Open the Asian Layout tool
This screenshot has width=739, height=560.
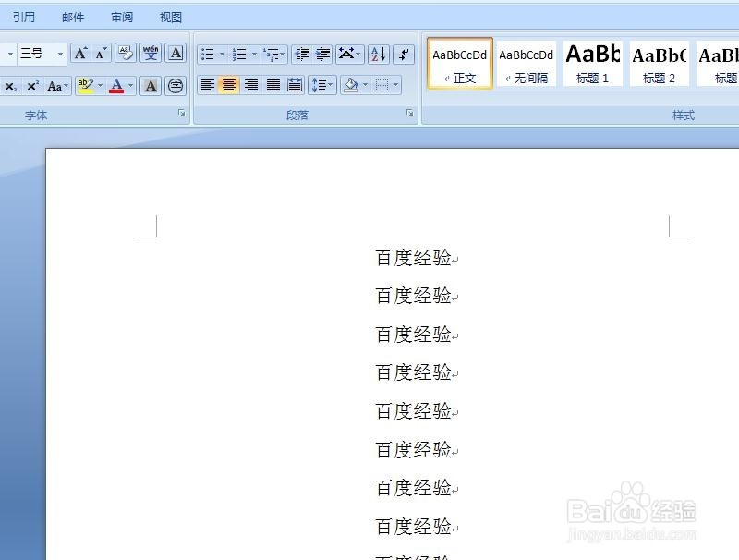tap(349, 55)
